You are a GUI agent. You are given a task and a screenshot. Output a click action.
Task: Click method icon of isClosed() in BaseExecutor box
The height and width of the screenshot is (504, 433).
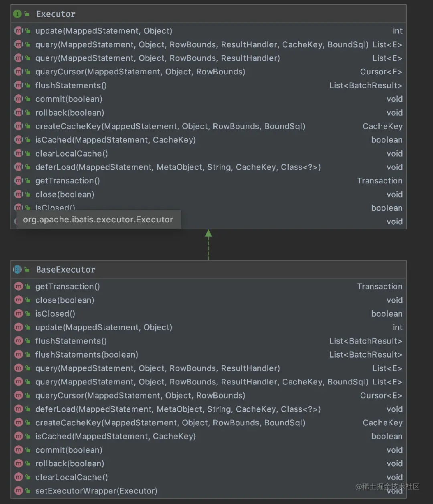tap(18, 314)
